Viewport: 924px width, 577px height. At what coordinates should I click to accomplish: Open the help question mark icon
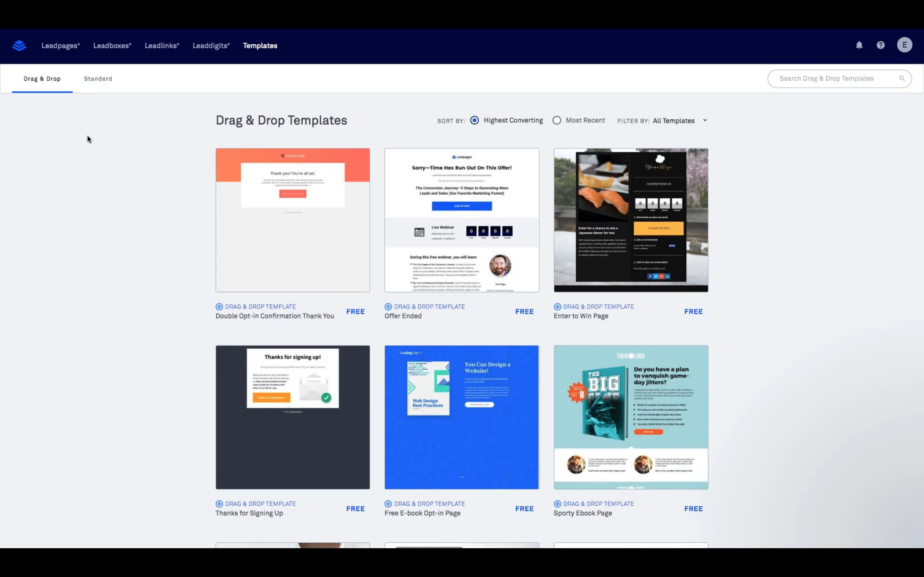(x=880, y=45)
